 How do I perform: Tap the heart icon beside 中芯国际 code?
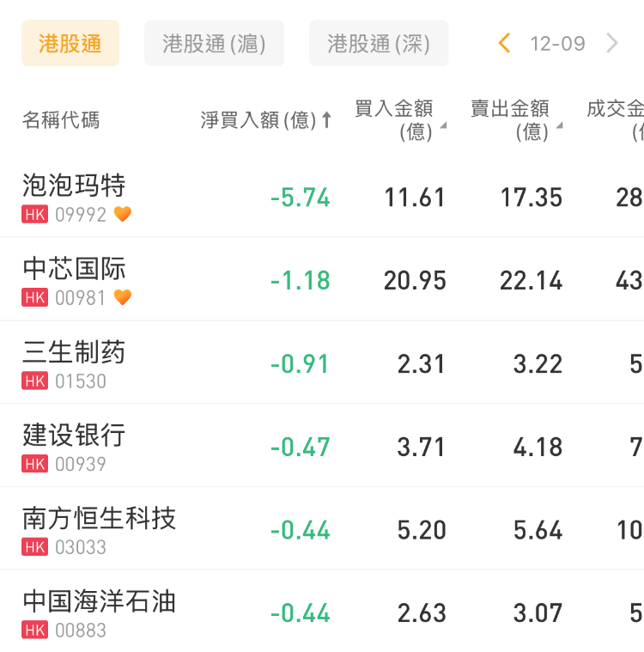point(123,298)
